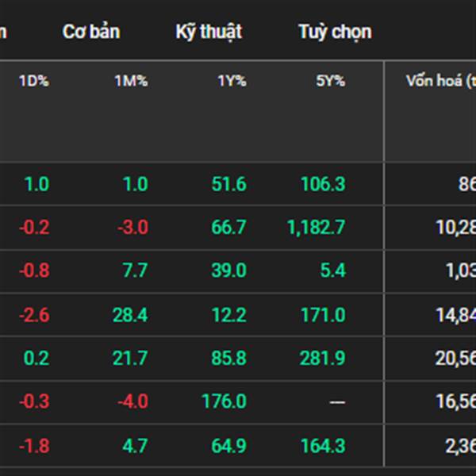This screenshot has width=476, height=476.
Task: Click the 1Y% column header
Action: point(232,80)
